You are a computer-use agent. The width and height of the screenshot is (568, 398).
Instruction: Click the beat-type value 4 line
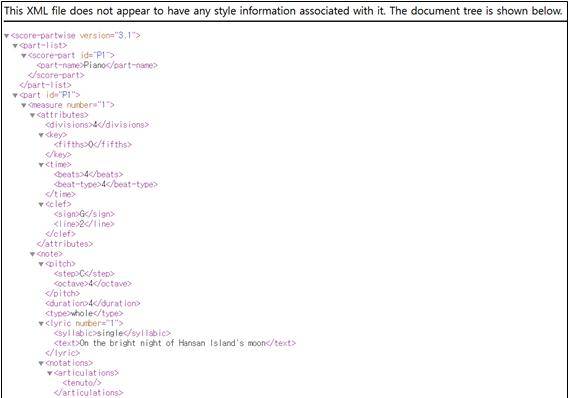coord(106,184)
